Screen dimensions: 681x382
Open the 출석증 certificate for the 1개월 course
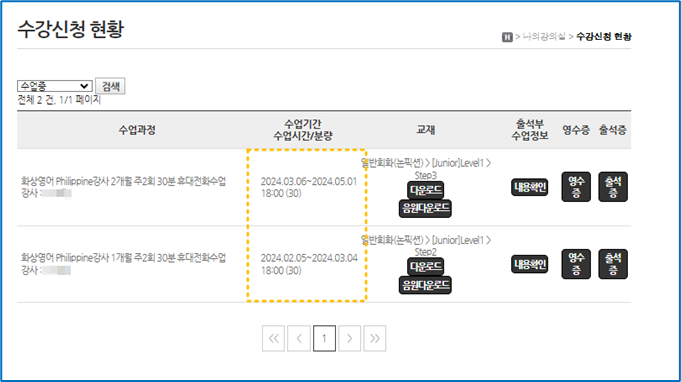pyautogui.click(x=613, y=264)
